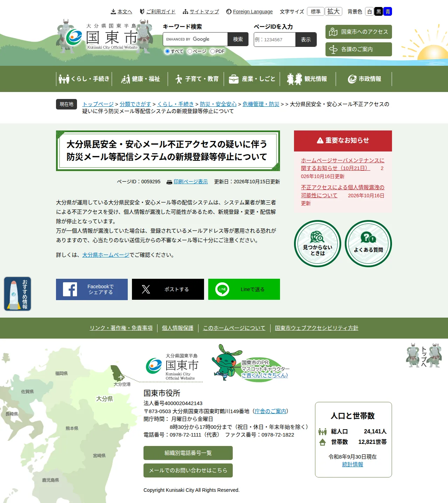Open the 市政情報 menu
The width and height of the screenshot is (448, 503).
click(364, 79)
